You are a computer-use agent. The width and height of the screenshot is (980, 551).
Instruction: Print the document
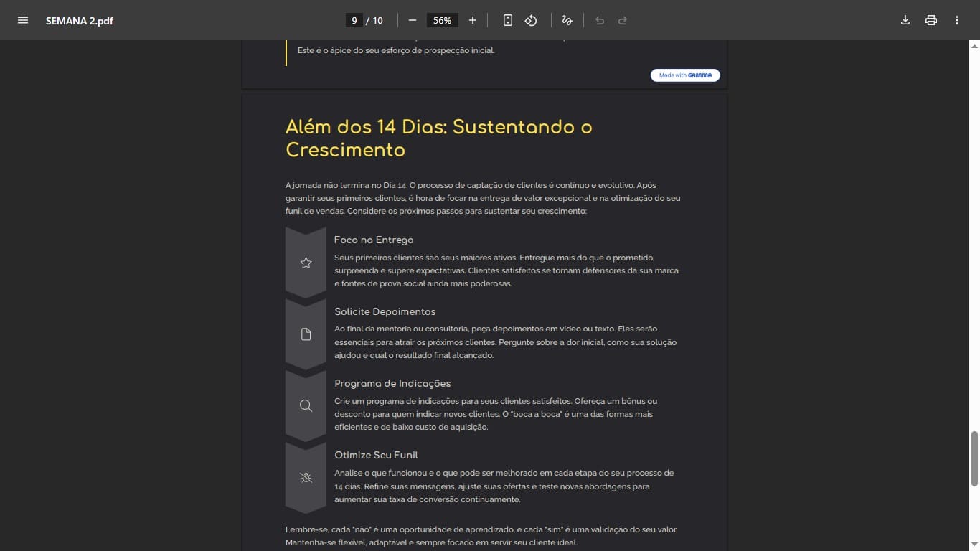point(931,20)
